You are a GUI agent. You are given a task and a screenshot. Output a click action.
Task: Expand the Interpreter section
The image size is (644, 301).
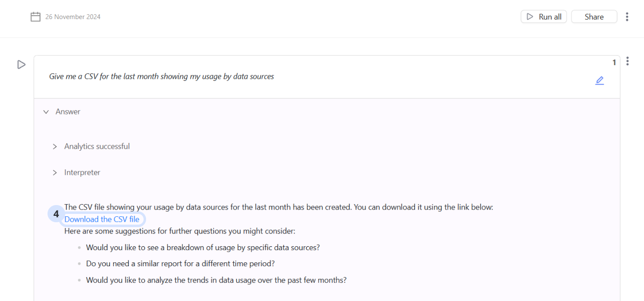(55, 173)
